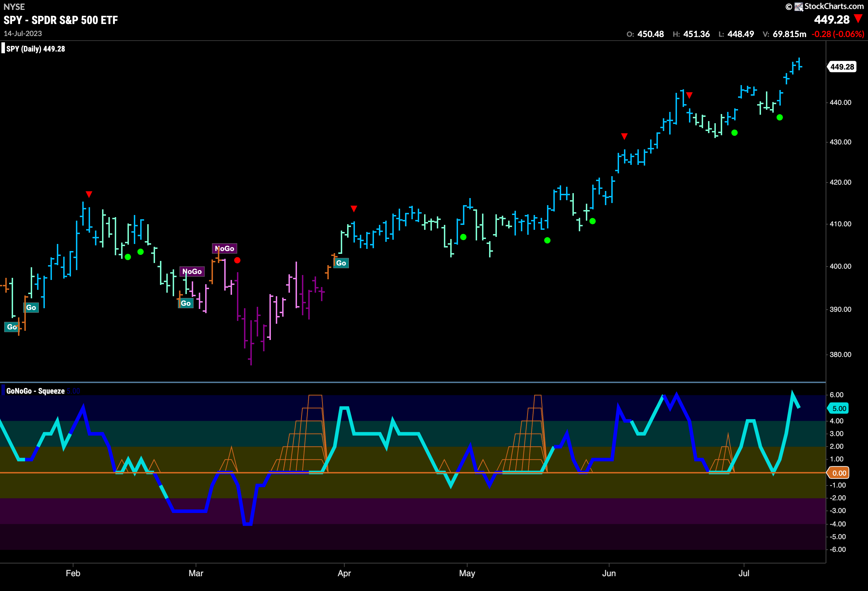The width and height of the screenshot is (868, 591).
Task: Click the open value 450.48
Action: pos(650,34)
